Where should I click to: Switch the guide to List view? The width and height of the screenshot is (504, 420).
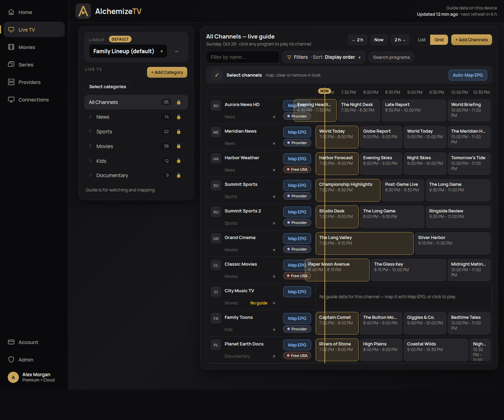click(x=422, y=40)
